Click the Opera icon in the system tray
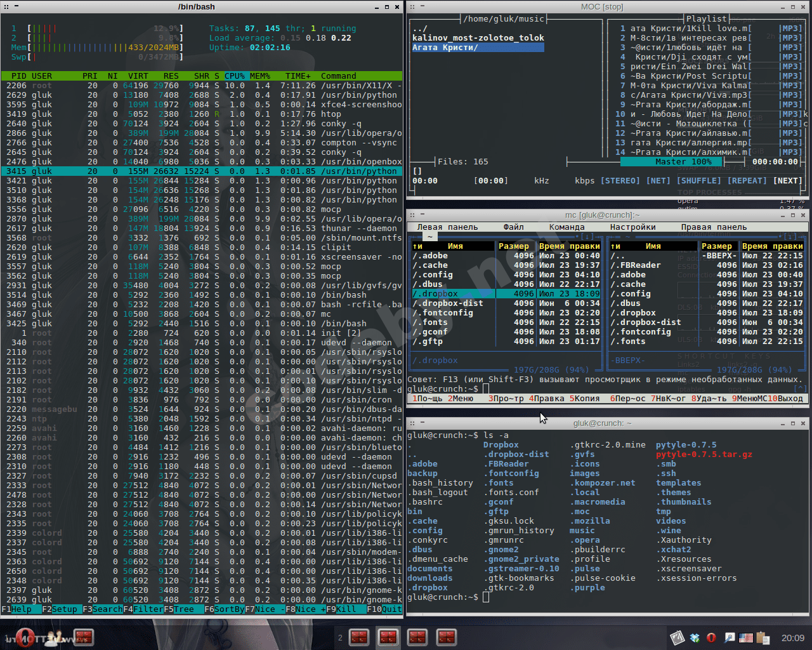 [712, 638]
